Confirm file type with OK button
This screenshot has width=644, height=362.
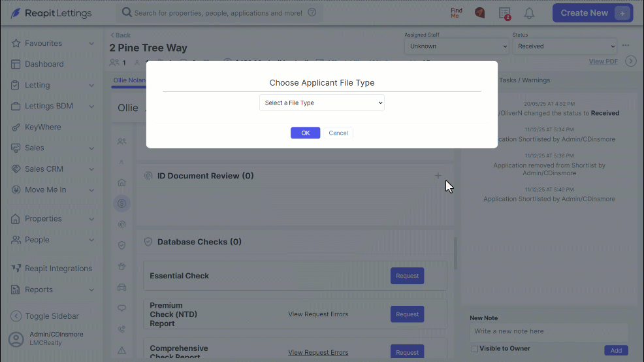pos(305,133)
